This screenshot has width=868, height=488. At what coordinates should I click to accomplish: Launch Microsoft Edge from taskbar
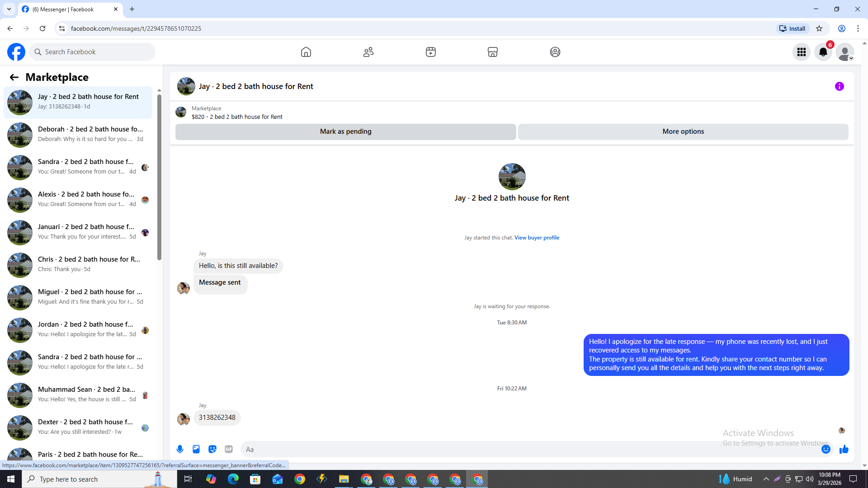(233, 479)
